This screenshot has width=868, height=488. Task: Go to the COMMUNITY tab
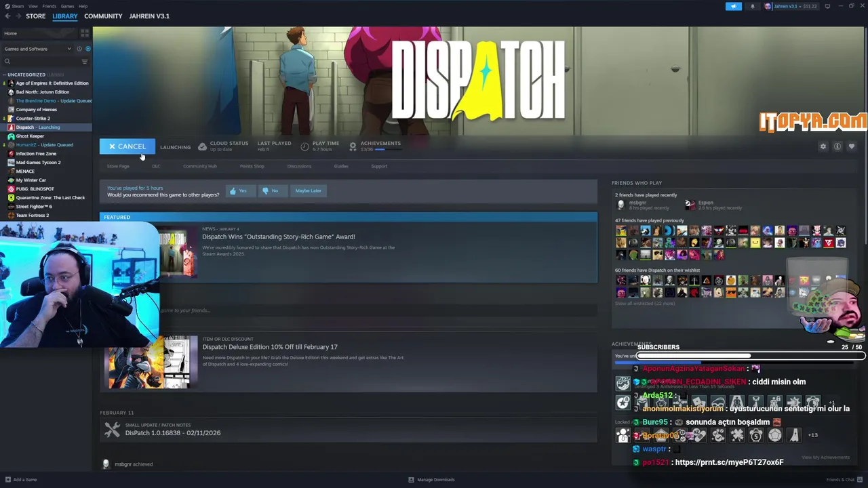click(103, 16)
